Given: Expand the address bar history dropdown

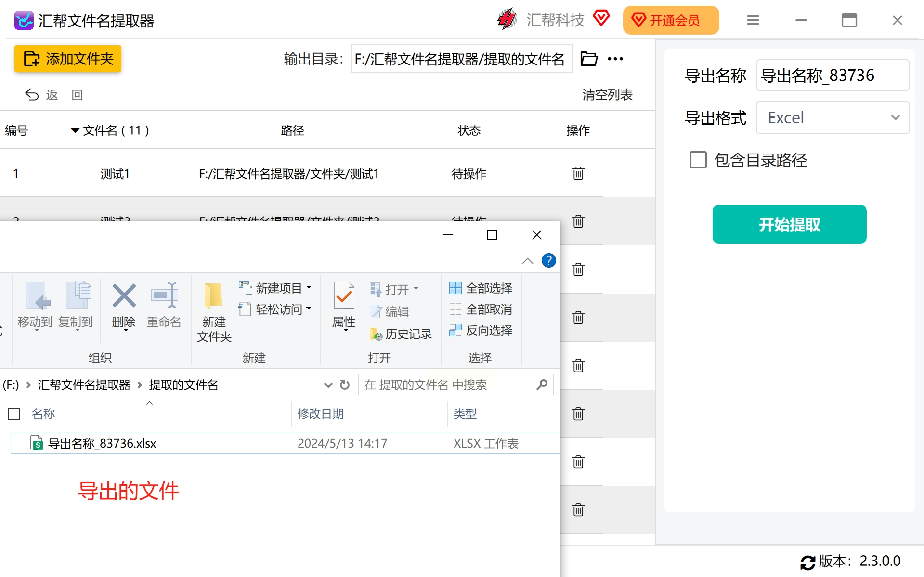Looking at the screenshot, I should [328, 385].
